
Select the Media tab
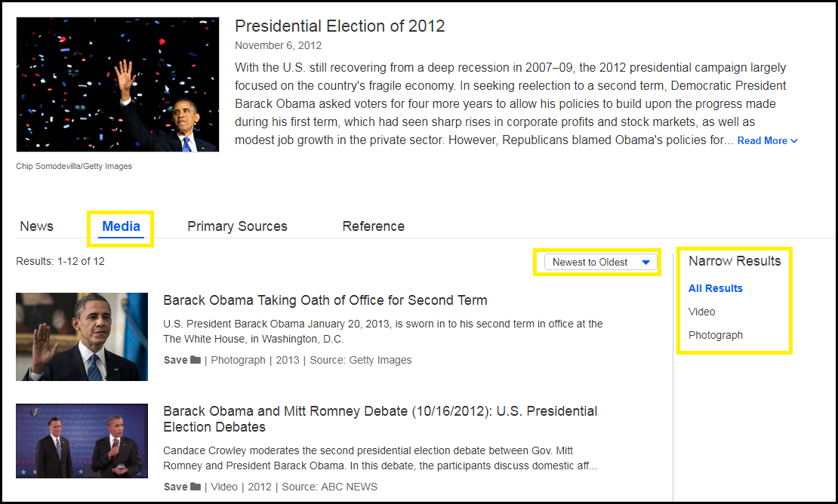(x=121, y=226)
